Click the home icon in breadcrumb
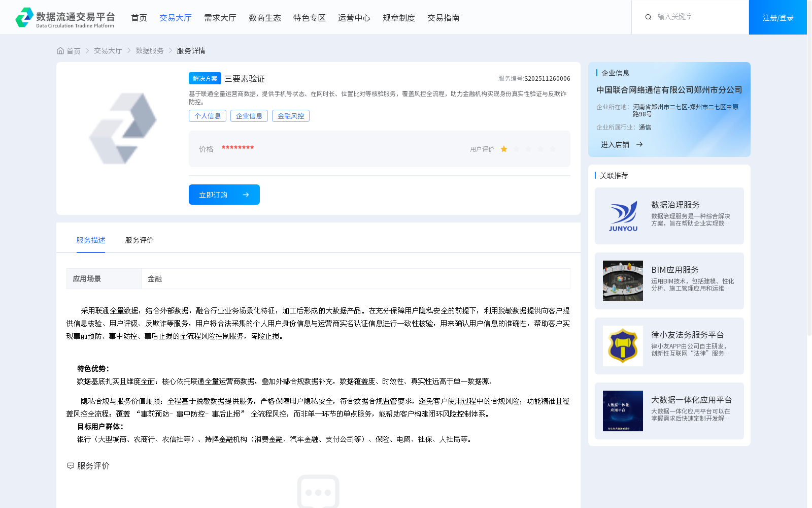Viewport: 812px width, 508px height. point(60,51)
